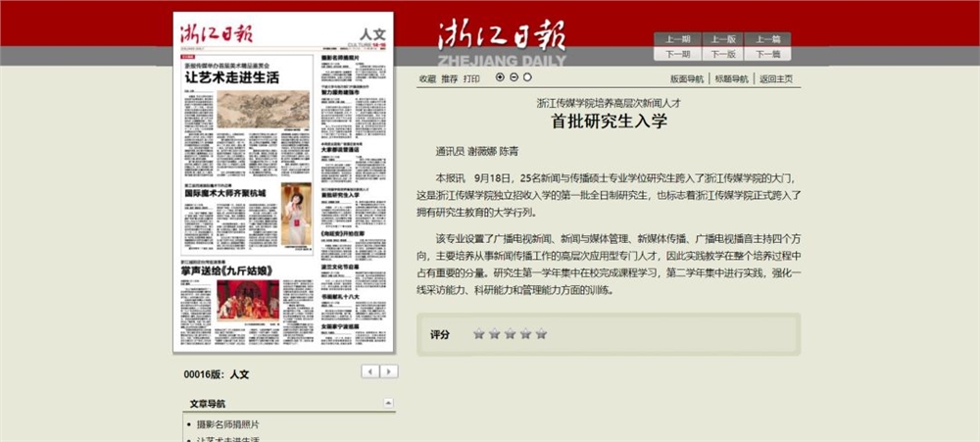The height and width of the screenshot is (442, 980).
Task: Open 版面导航 navigation
Action: [x=687, y=78]
